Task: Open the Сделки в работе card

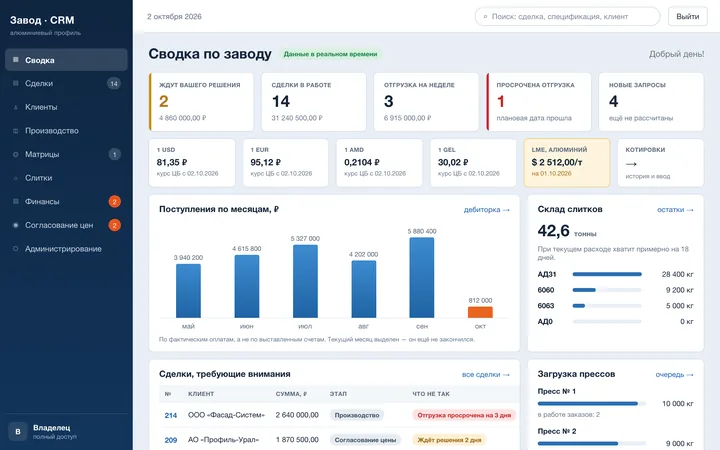Action: point(314,102)
